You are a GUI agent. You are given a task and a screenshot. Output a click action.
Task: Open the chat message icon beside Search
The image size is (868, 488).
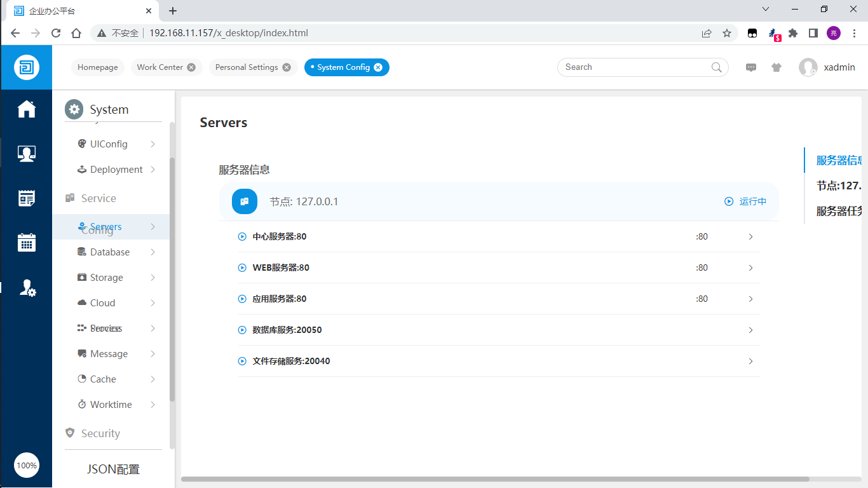pyautogui.click(x=751, y=67)
